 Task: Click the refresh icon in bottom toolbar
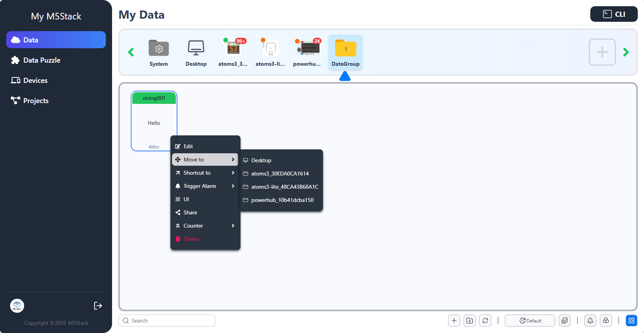point(485,321)
